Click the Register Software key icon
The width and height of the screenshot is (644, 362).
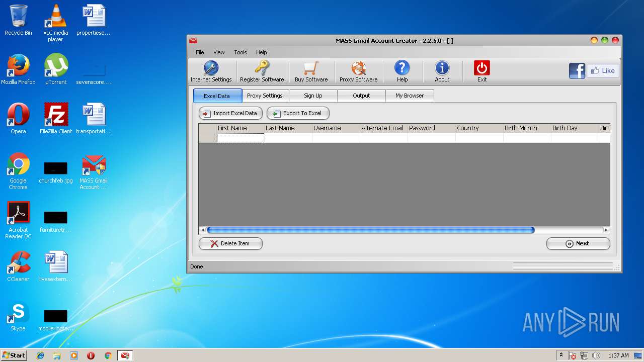pyautogui.click(x=262, y=71)
